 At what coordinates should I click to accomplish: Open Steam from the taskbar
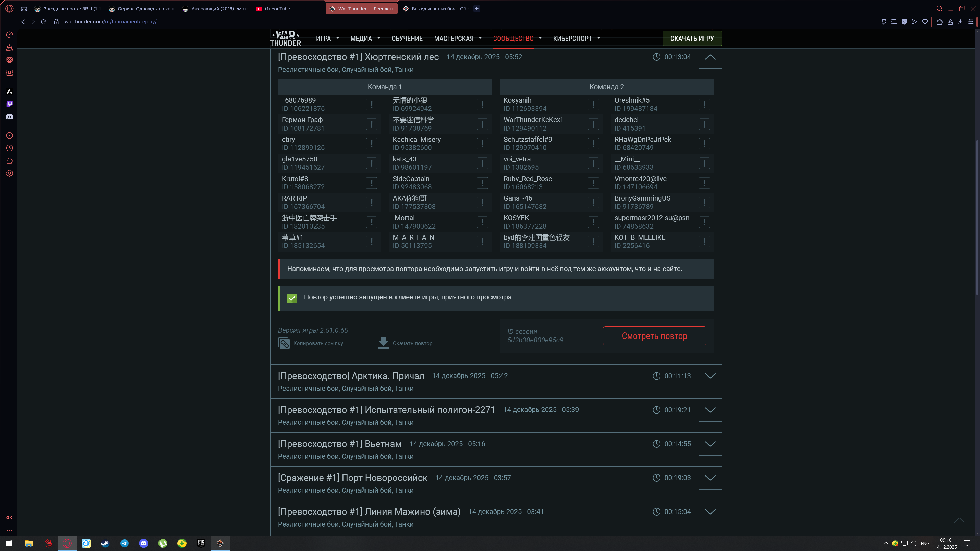(x=105, y=543)
